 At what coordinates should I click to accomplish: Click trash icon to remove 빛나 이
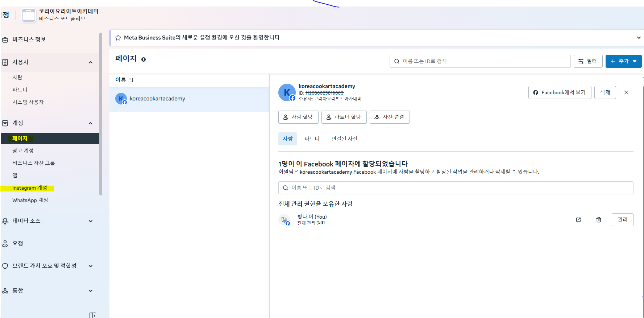point(599,220)
